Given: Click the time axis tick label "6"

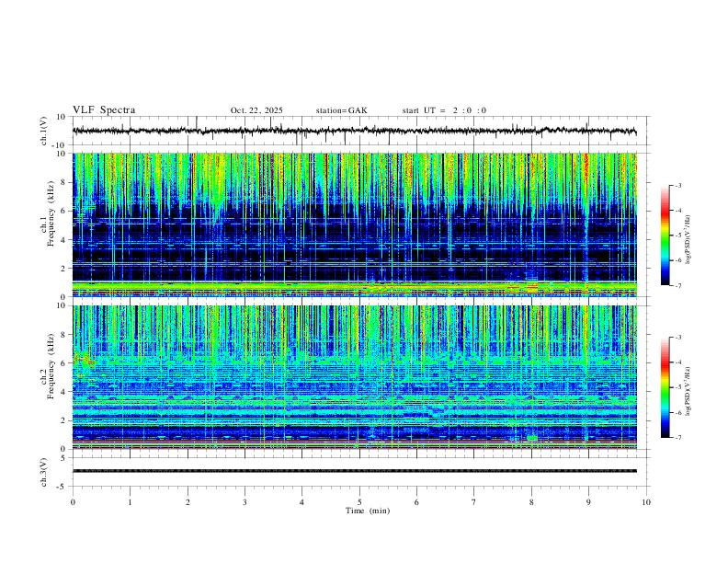Looking at the screenshot, I should pos(416,502).
